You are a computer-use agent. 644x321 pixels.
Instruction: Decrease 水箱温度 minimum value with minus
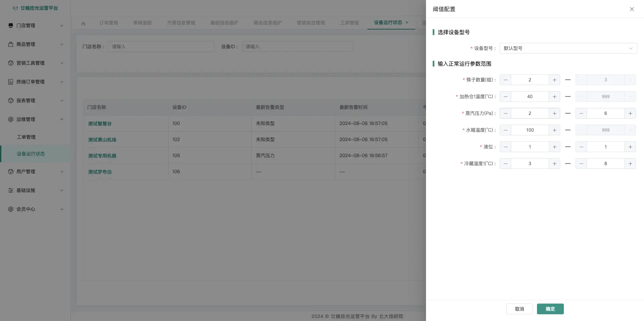pyautogui.click(x=505, y=130)
